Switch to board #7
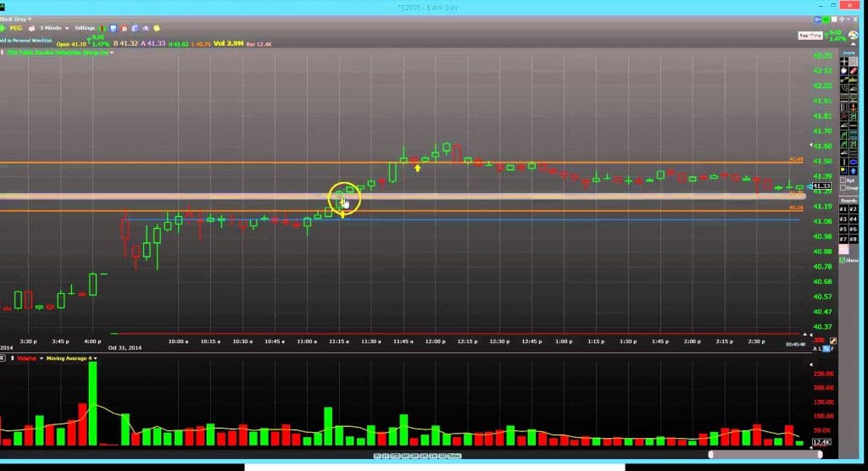The image size is (868, 471). tap(843, 239)
